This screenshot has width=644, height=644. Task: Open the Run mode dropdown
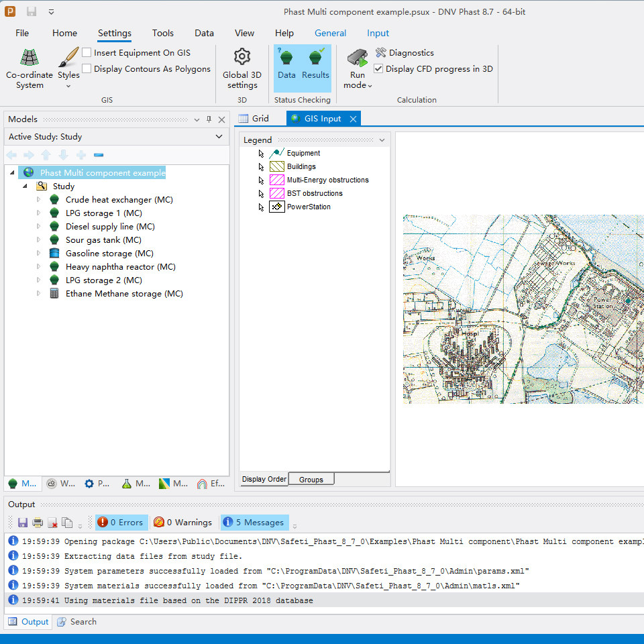click(358, 85)
